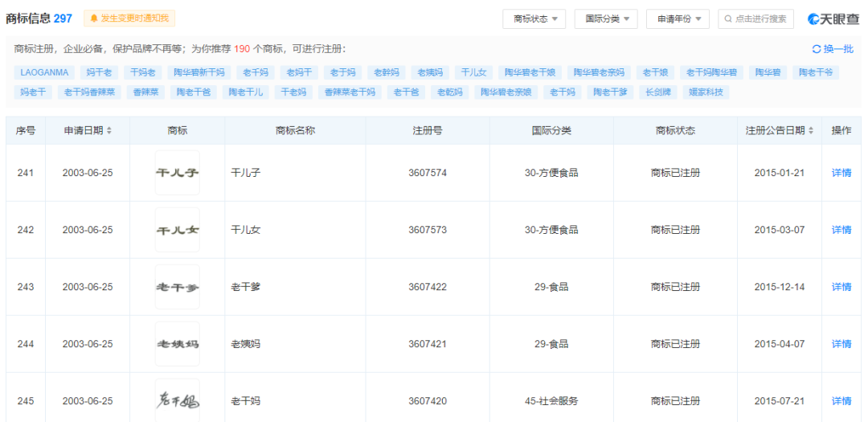Open 详情 for trademark 3607573
The width and height of the screenshot is (868, 422).
click(x=841, y=230)
